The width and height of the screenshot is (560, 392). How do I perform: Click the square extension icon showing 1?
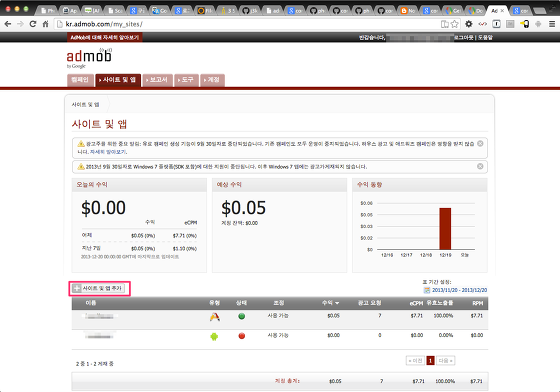tap(496, 24)
